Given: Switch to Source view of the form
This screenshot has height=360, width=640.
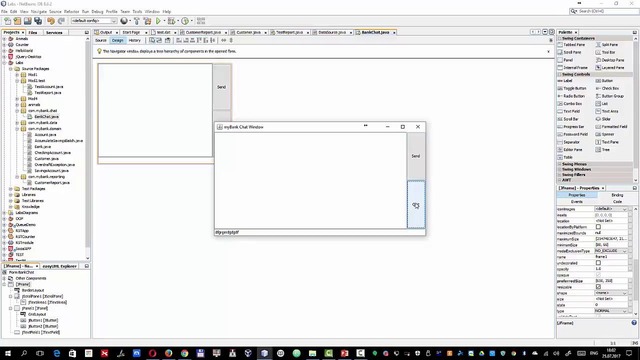Looking at the screenshot, I should click(101, 40).
